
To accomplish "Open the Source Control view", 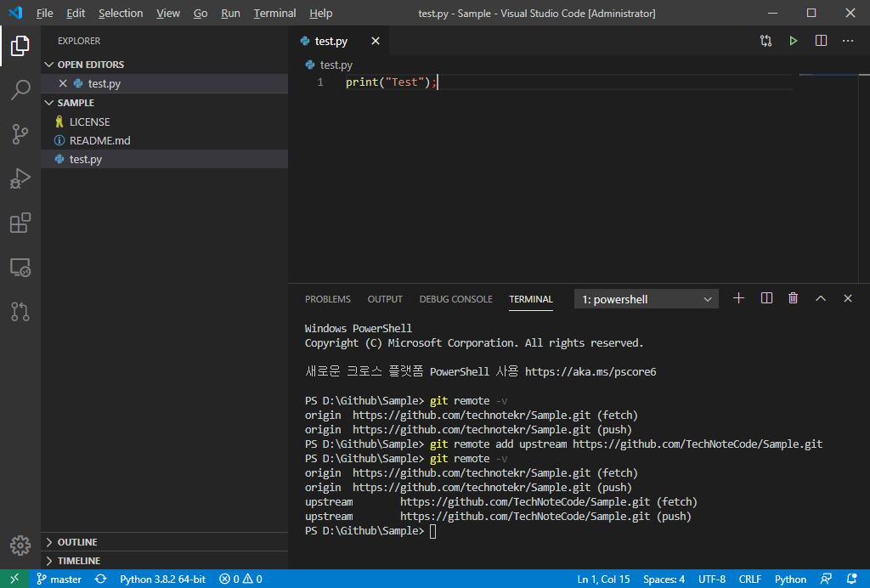I will (20, 134).
